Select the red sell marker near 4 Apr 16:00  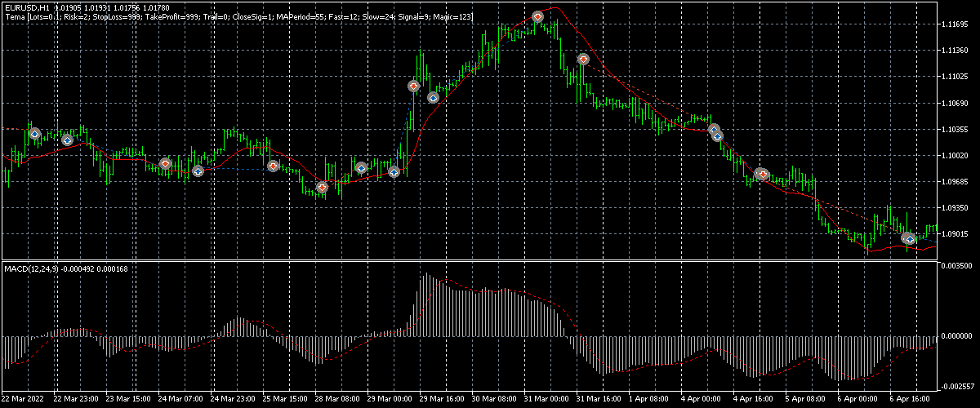[762, 174]
